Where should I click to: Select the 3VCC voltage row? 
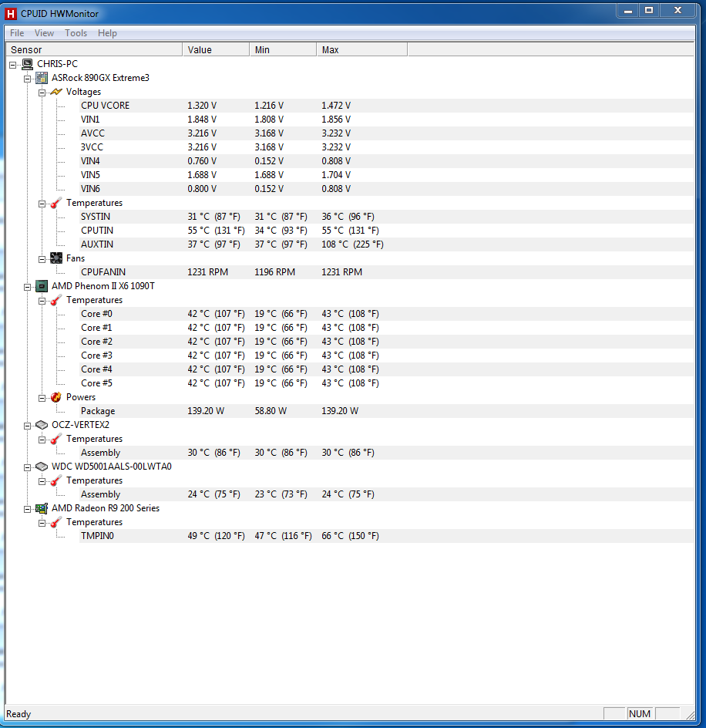click(x=387, y=147)
